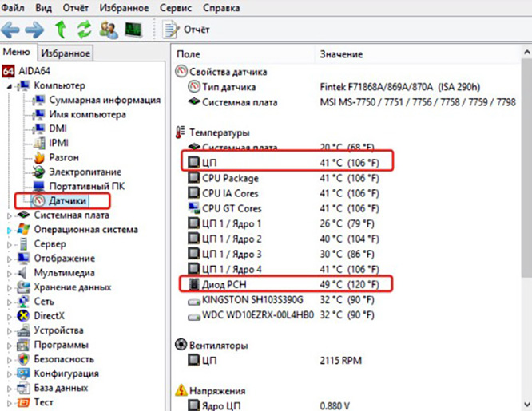Click the База данных icon

tap(23, 388)
